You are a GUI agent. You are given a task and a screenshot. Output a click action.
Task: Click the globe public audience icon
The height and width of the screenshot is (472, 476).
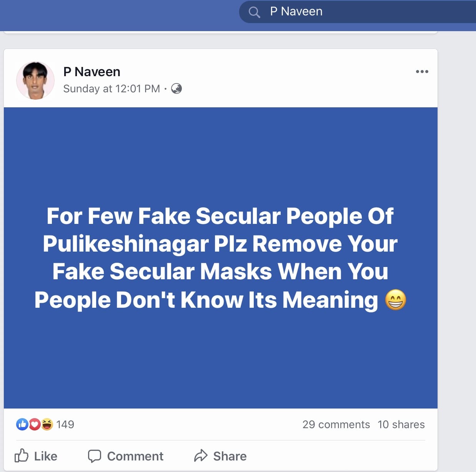click(176, 89)
